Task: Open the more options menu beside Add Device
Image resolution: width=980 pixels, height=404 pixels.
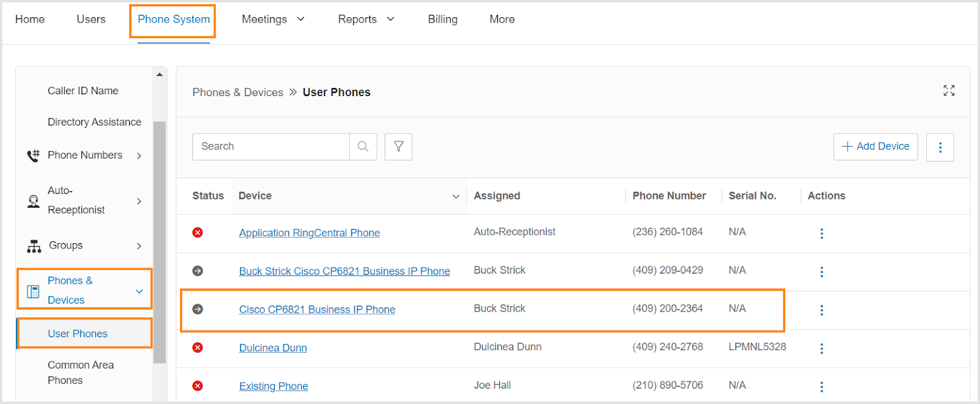Action: click(x=940, y=148)
